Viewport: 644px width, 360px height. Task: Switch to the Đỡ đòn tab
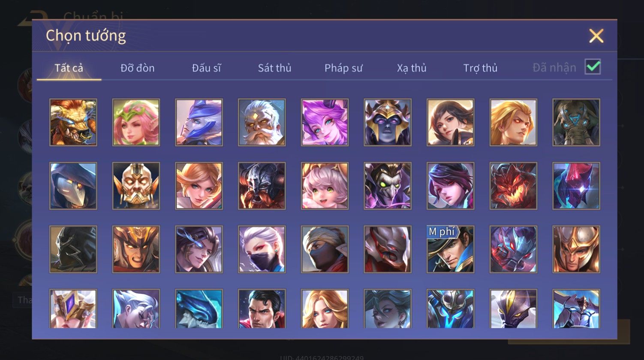[x=137, y=68]
